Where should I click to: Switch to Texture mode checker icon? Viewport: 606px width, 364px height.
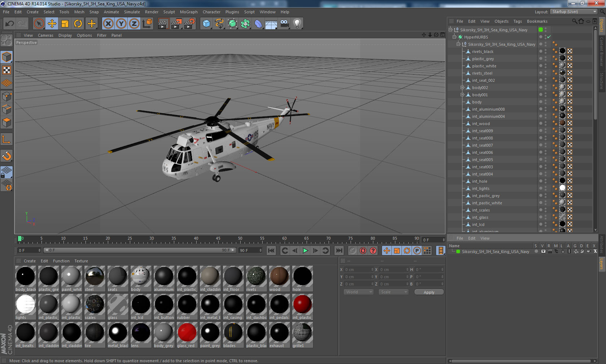point(6,70)
